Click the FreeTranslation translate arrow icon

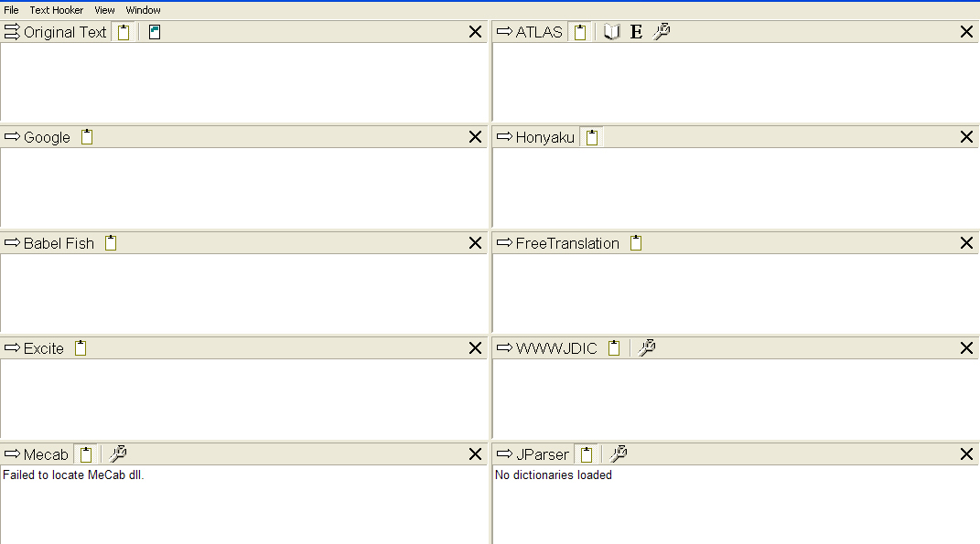(x=504, y=242)
